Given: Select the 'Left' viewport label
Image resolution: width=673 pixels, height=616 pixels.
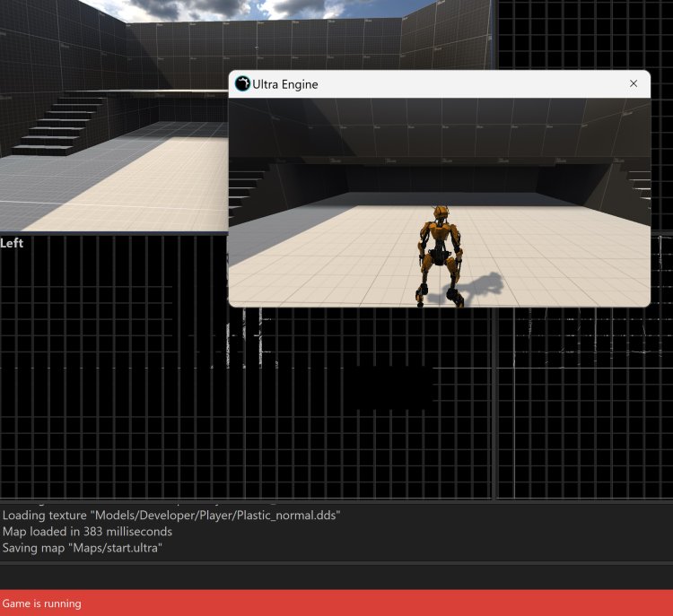Looking at the screenshot, I should (x=12, y=243).
